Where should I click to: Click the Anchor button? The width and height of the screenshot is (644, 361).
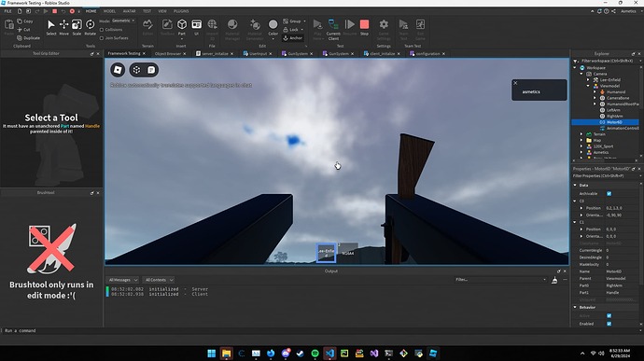coord(293,38)
